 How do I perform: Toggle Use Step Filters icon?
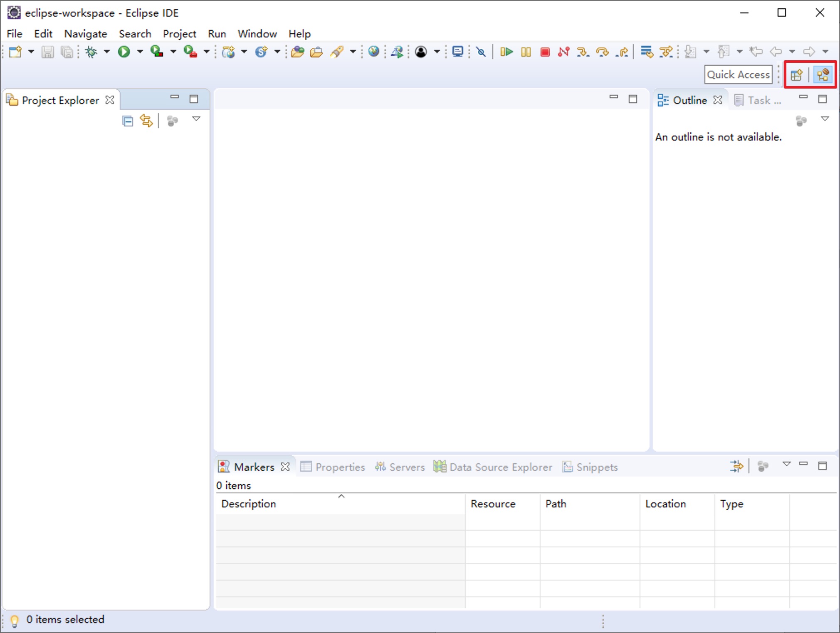[666, 52]
